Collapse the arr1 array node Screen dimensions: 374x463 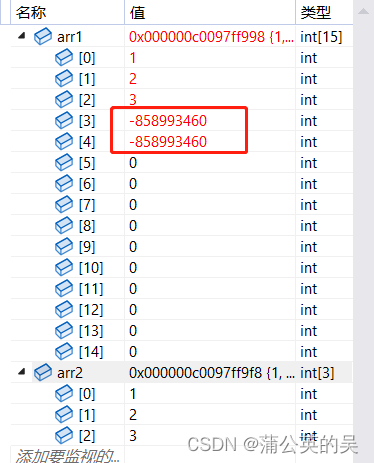pos(22,35)
